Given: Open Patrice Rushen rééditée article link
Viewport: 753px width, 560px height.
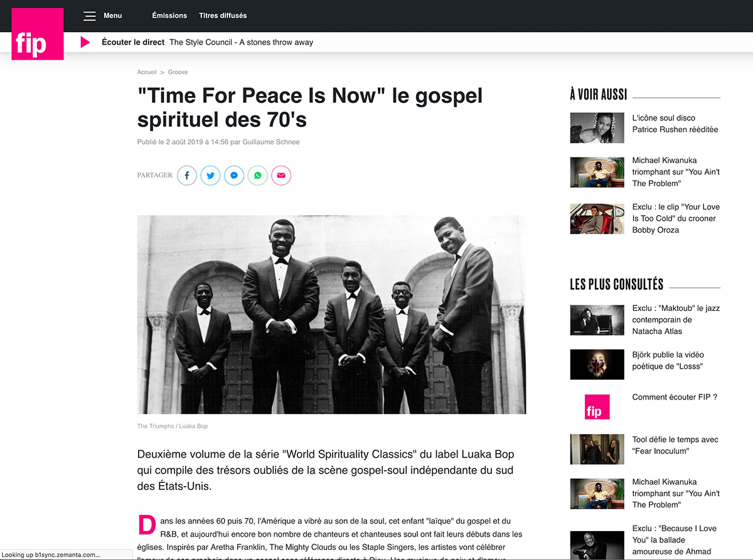Looking at the screenshot, I should 675,124.
